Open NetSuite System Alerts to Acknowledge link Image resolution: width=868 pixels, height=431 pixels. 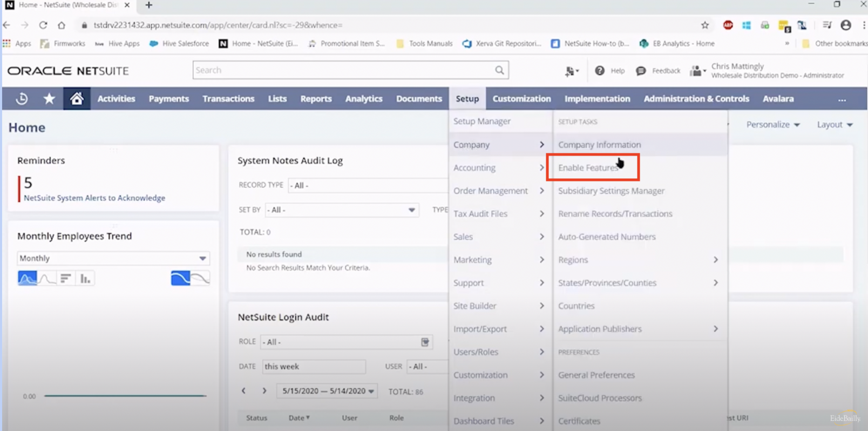(94, 198)
